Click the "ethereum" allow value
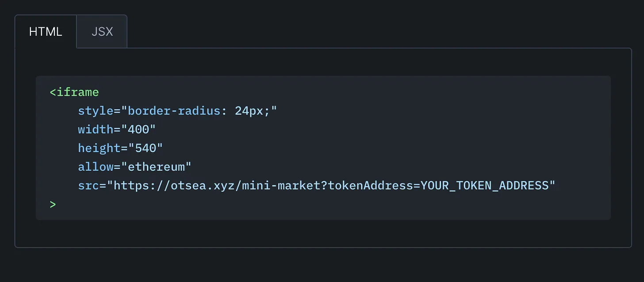The width and height of the screenshot is (644, 282). tap(156, 167)
